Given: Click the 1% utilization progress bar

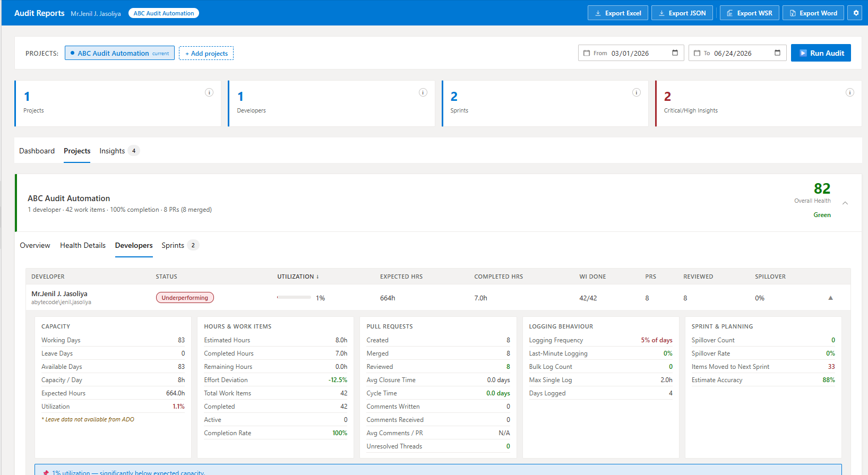Looking at the screenshot, I should coord(294,297).
